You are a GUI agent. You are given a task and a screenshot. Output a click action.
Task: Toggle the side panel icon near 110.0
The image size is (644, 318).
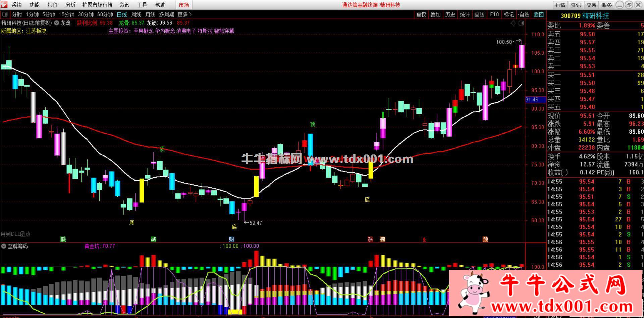tap(521, 23)
